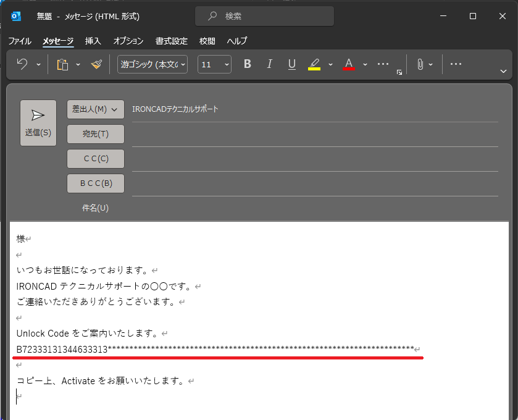Viewport: 518px width, 420px height.
Task: Open font dialog launcher icon
Action: point(399,72)
